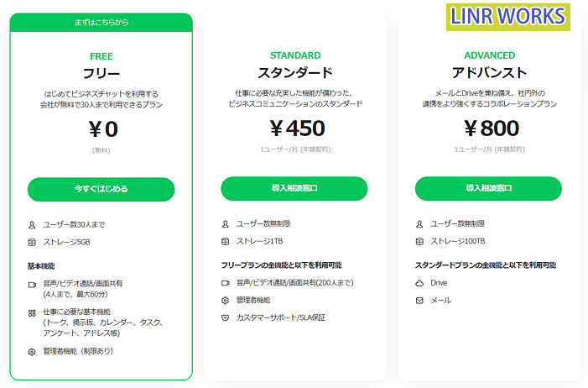Screen dimensions: 588x388
Task: Click the user icon in Advanced plan
Action: 419,225
